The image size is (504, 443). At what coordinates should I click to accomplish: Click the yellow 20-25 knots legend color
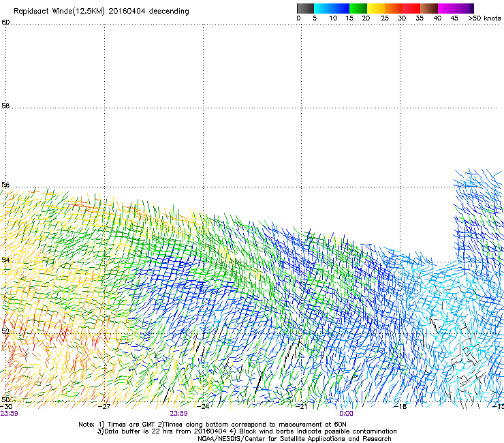pos(376,8)
